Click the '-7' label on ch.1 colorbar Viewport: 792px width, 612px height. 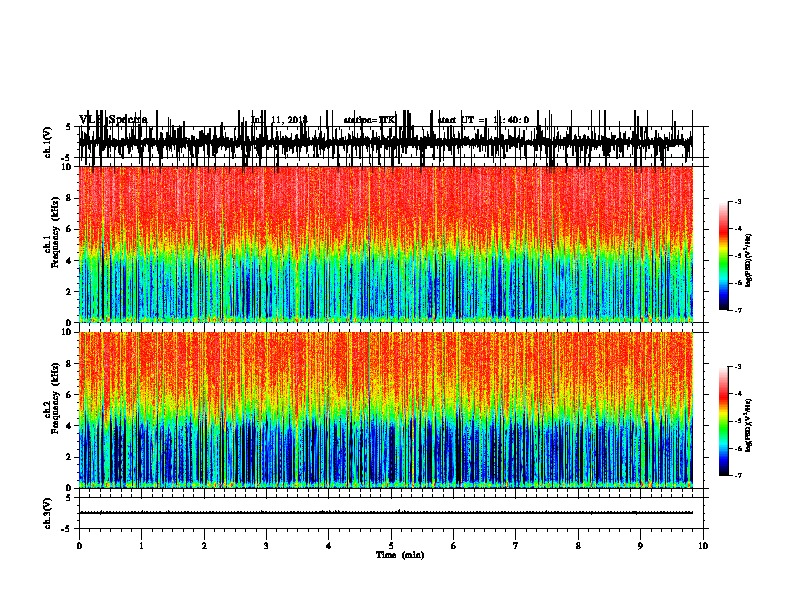click(737, 310)
